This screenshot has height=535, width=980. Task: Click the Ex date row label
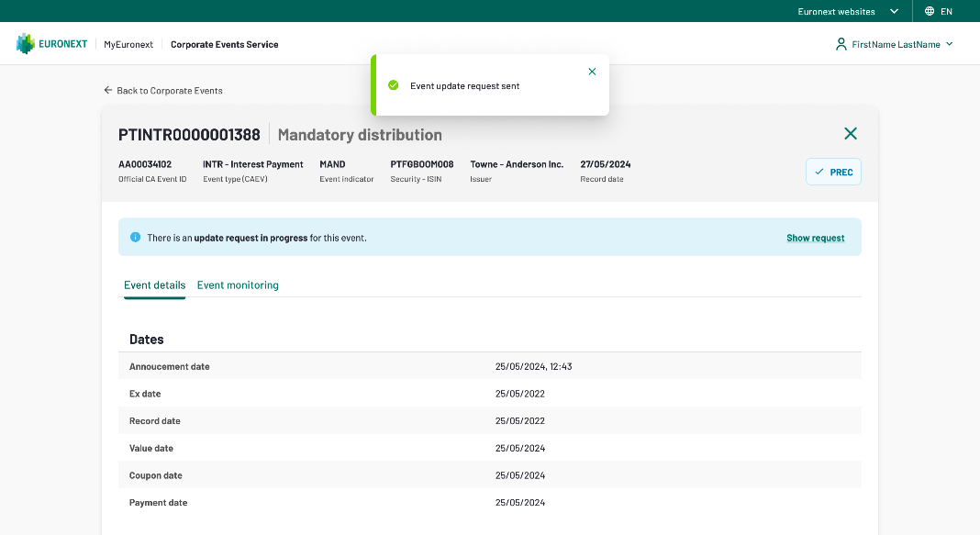[145, 394]
